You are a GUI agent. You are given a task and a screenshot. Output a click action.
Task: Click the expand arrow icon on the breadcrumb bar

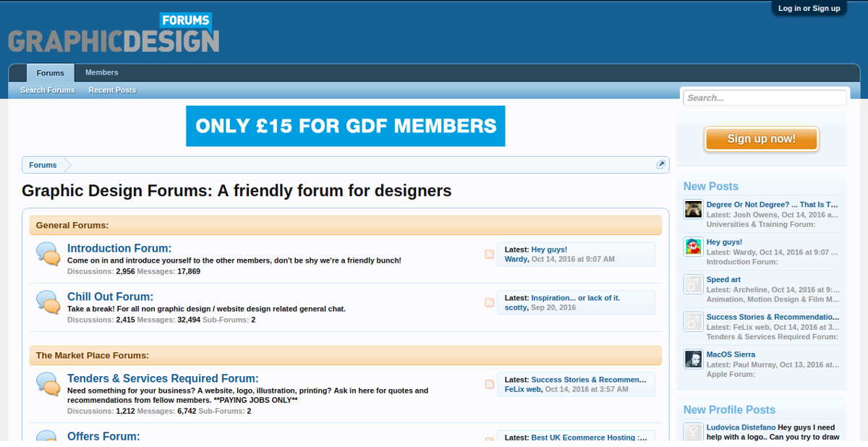point(660,164)
